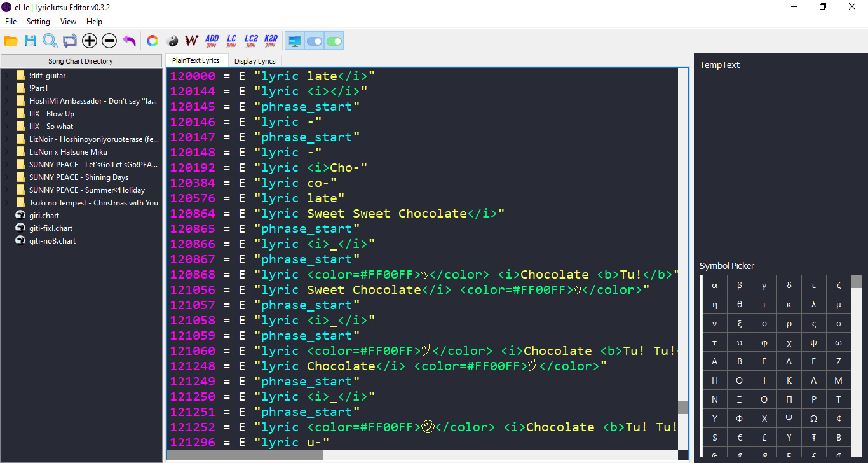Click the open folder toolbar icon

click(x=11, y=41)
